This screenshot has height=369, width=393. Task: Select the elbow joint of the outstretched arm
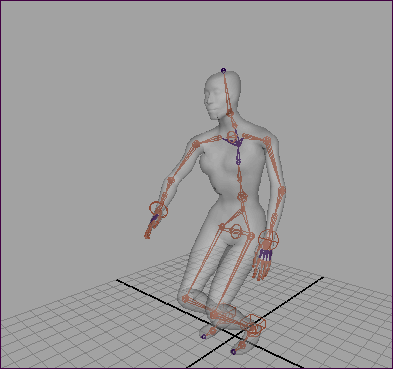[x=171, y=181]
